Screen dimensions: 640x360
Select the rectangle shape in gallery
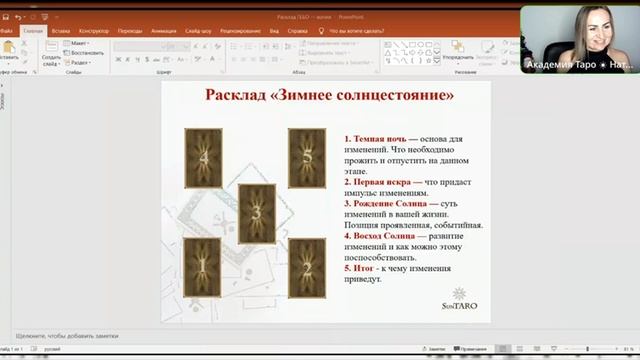click(x=412, y=44)
